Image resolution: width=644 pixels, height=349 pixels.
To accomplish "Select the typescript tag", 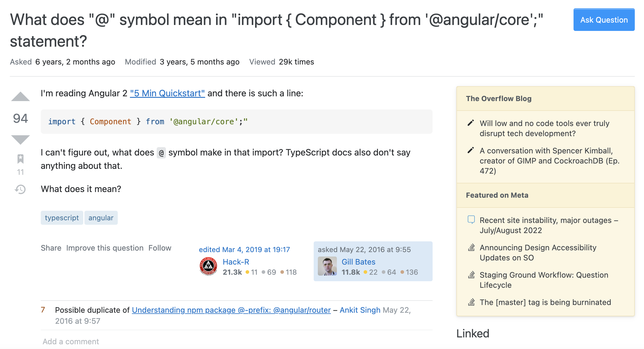I will 62,218.
